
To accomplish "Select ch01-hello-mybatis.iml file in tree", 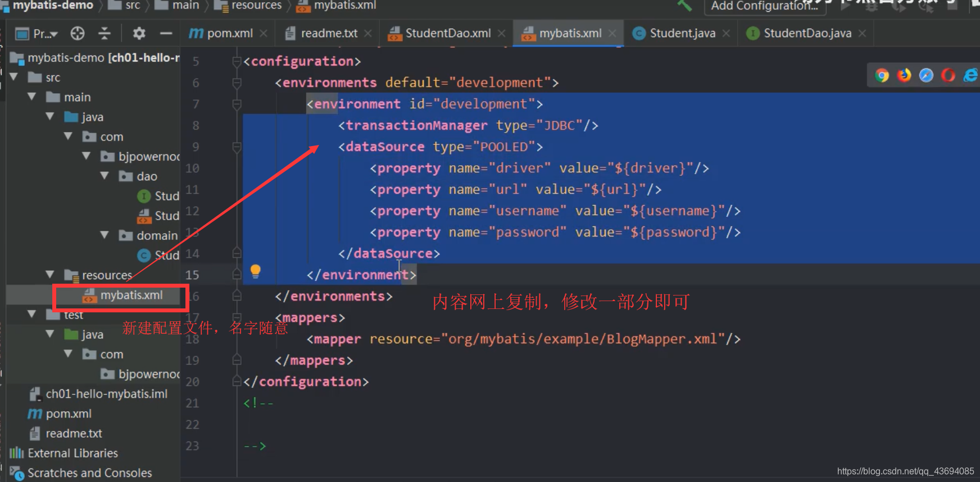I will point(98,394).
